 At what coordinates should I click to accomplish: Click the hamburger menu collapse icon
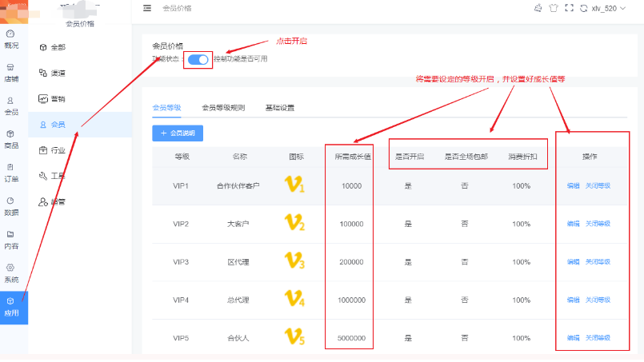coord(147,8)
